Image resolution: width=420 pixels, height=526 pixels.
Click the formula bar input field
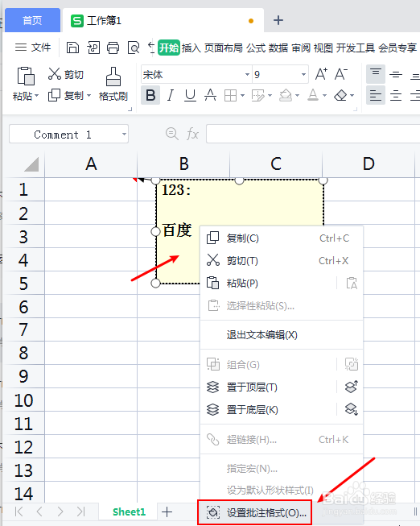click(313, 134)
